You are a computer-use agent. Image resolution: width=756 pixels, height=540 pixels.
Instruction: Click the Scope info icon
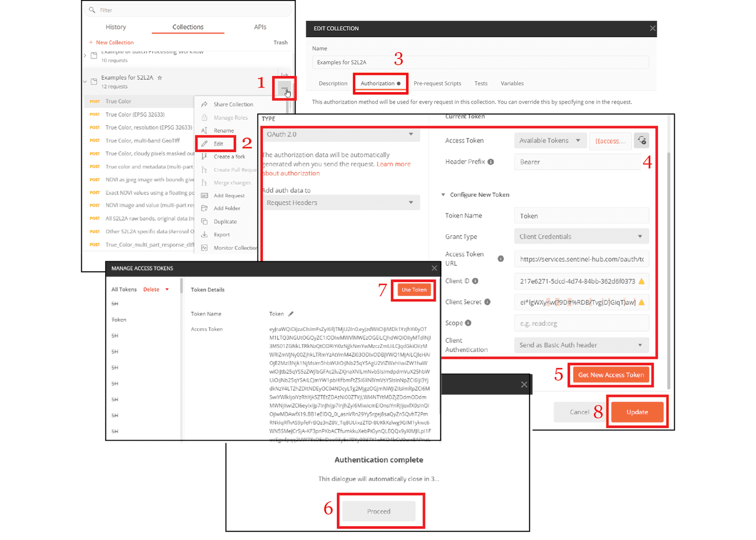(468, 323)
